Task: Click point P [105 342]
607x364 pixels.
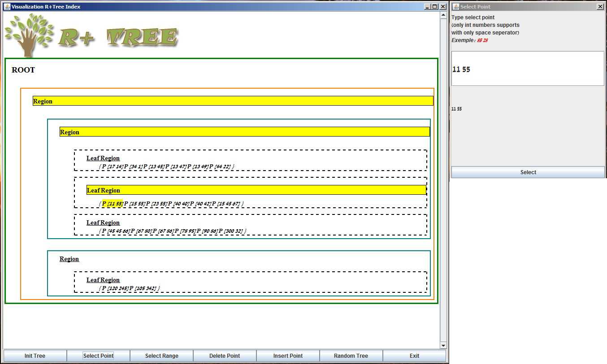Action: pyautogui.click(x=143, y=288)
